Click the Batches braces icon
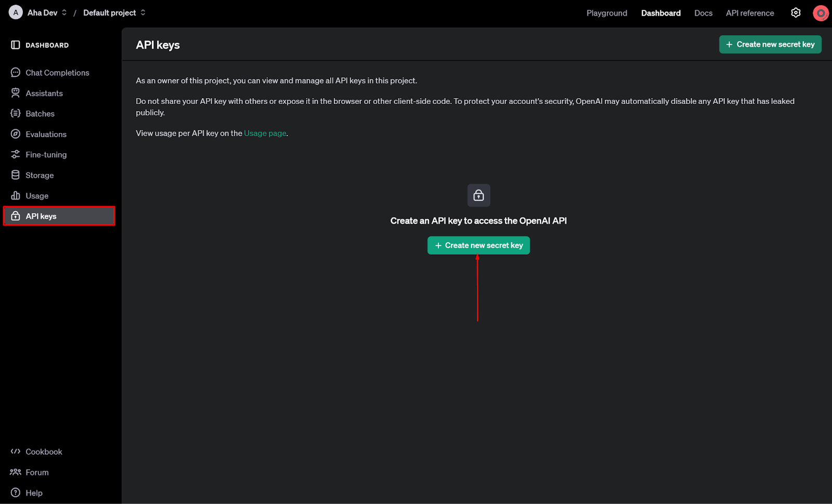Viewport: 832px width, 504px height. click(16, 113)
